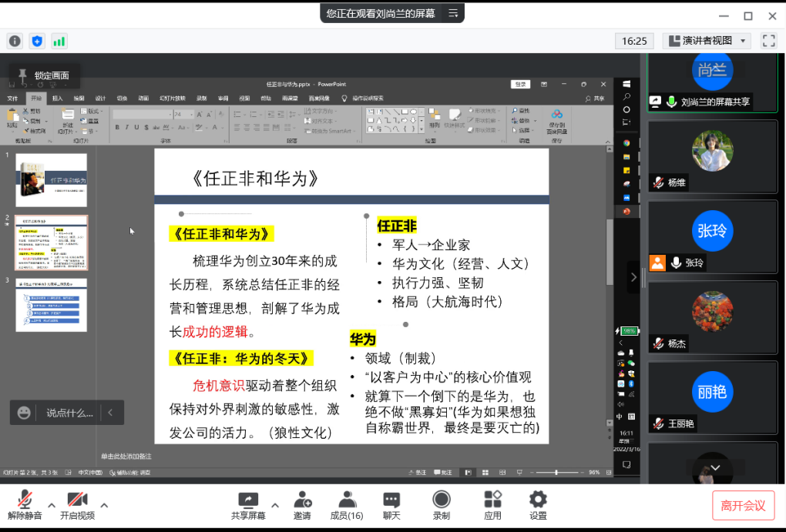
Task: Click the blue security shield icon
Action: (37, 41)
